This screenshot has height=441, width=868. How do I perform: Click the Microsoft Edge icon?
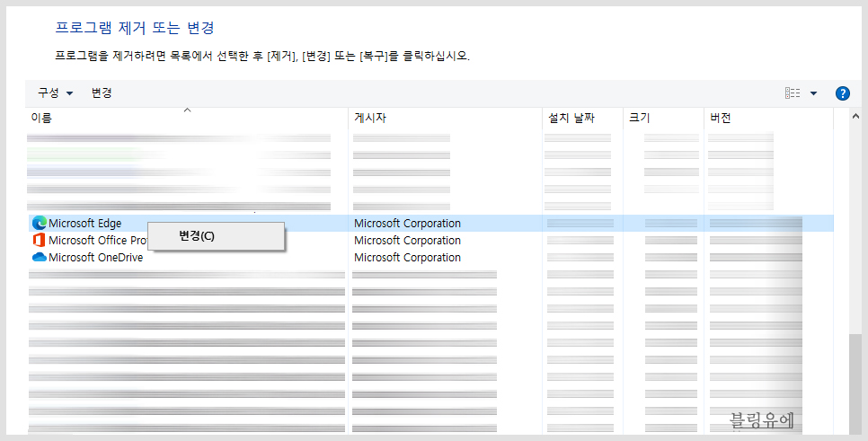point(40,223)
